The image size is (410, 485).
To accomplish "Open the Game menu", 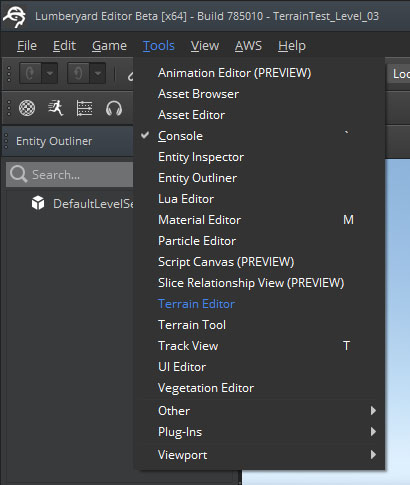I will click(x=109, y=46).
